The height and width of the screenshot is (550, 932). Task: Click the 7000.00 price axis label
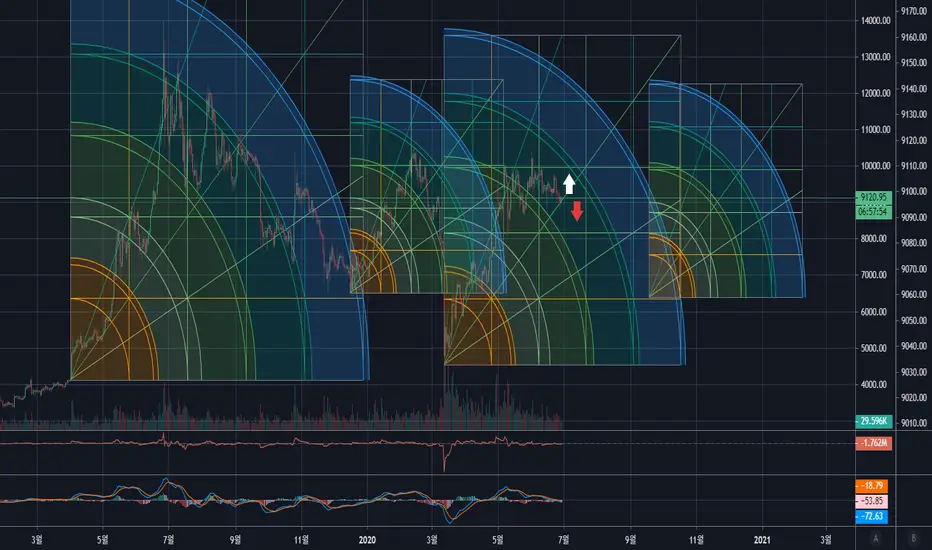874,275
